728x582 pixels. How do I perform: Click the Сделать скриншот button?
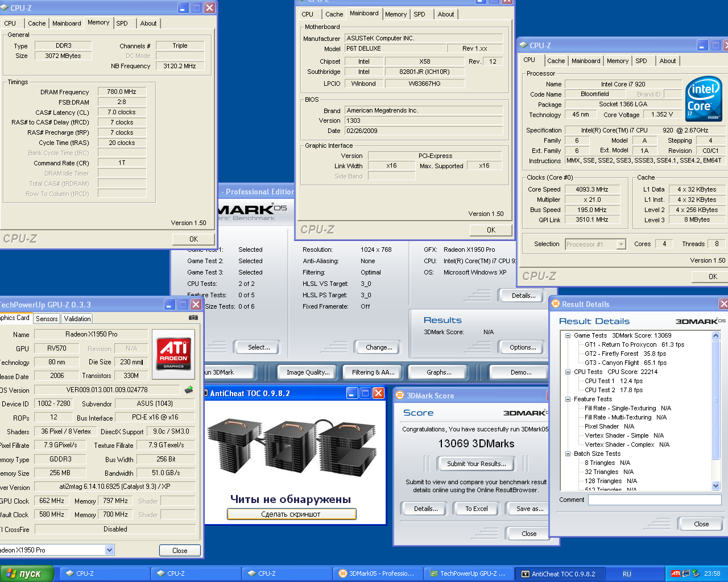pyautogui.click(x=291, y=514)
